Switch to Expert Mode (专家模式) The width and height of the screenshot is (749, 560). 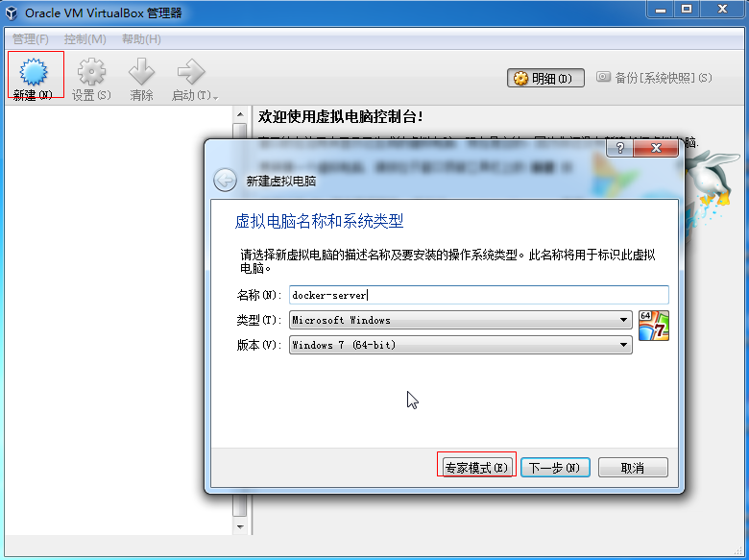[x=476, y=467]
